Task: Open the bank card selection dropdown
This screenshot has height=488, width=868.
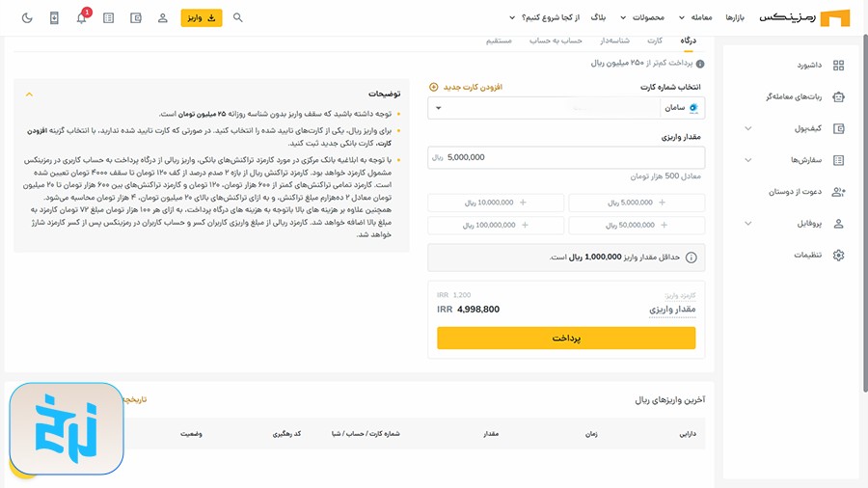Action: (566, 108)
